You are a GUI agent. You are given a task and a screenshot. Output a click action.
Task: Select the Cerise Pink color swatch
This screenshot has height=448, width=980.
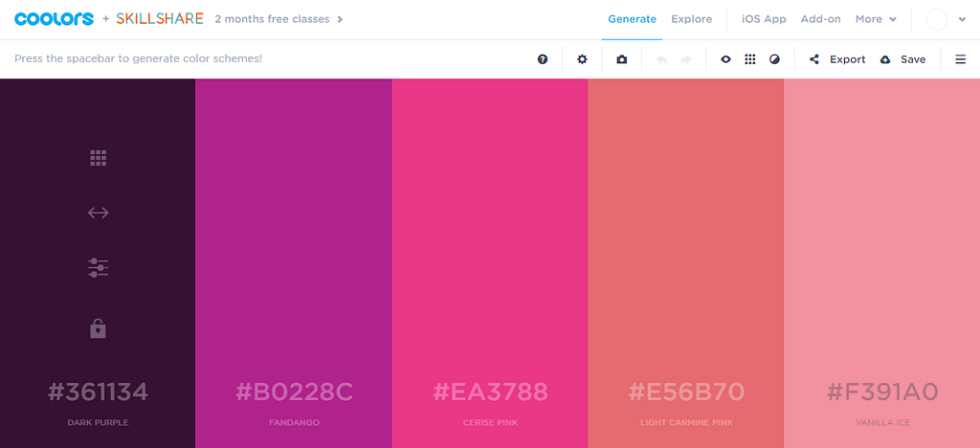[490, 263]
